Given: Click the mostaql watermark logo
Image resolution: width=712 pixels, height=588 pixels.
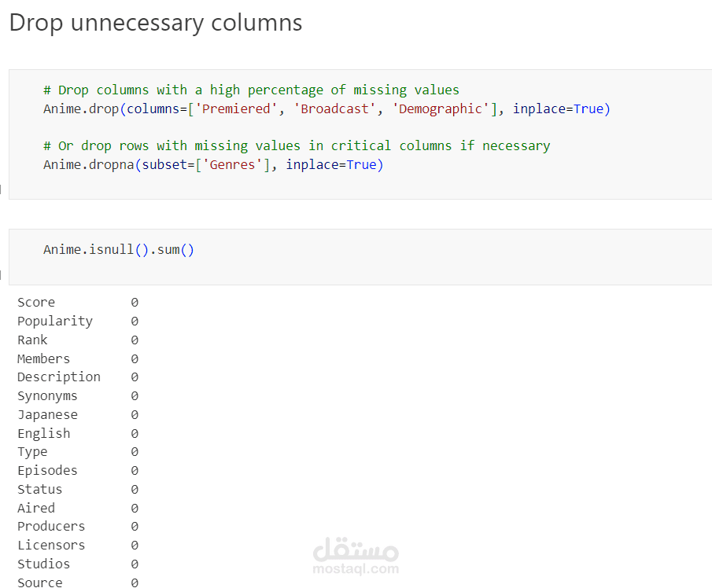Looking at the screenshot, I should tap(355, 549).
